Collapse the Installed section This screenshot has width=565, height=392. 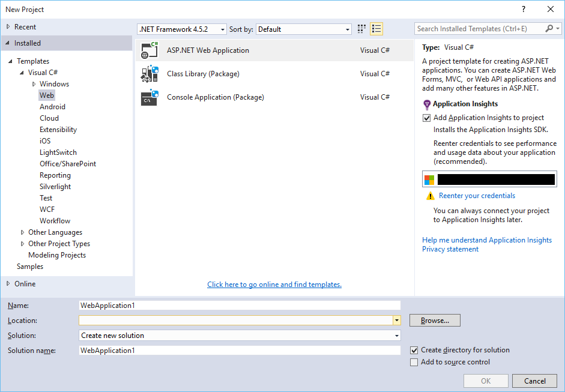(x=8, y=43)
